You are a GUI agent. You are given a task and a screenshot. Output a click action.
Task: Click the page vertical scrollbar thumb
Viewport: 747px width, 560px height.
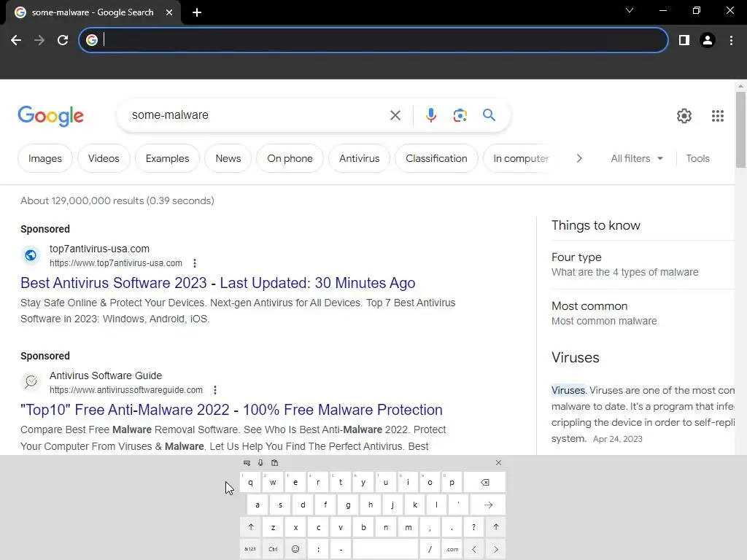(x=740, y=130)
